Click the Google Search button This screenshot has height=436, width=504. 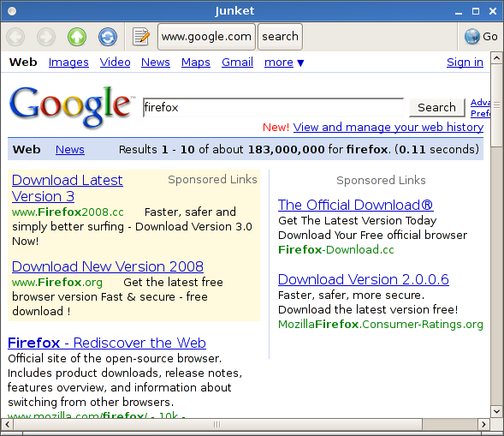coord(436,107)
